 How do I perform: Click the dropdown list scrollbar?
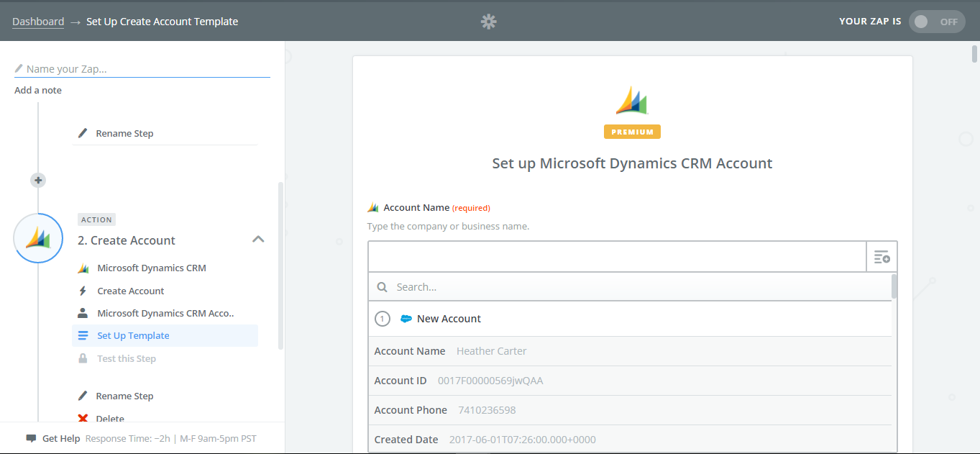894,286
